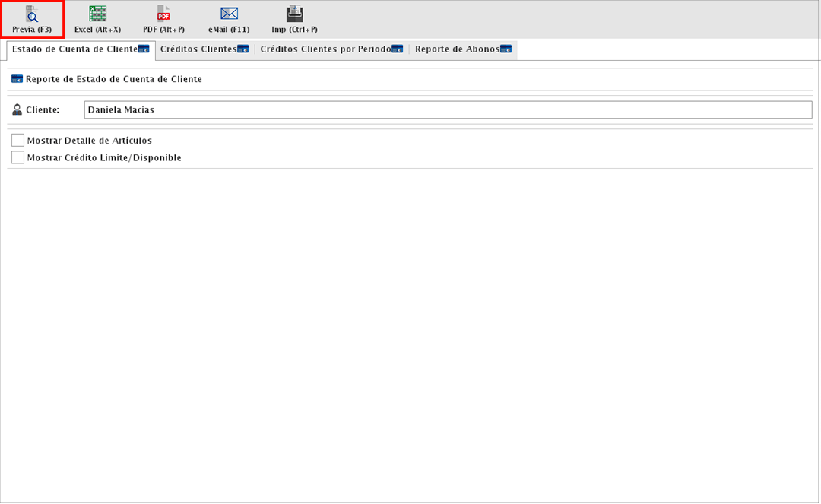
Task: Click card icon on Estado de Cuenta tab
Action: coord(144,49)
